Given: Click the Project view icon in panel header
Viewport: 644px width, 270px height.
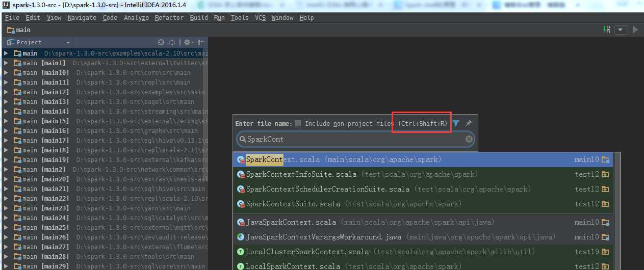Looking at the screenshot, I should [x=10, y=42].
